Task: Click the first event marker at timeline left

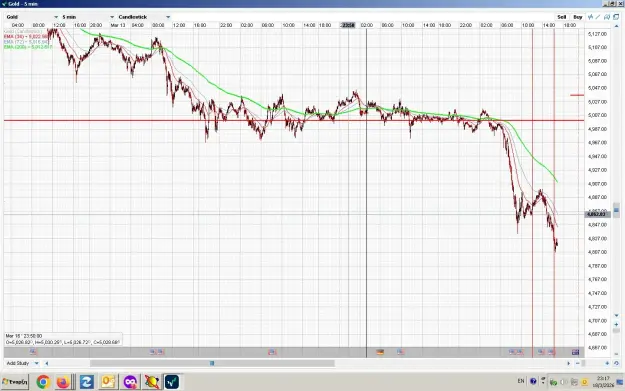Action: (33, 352)
